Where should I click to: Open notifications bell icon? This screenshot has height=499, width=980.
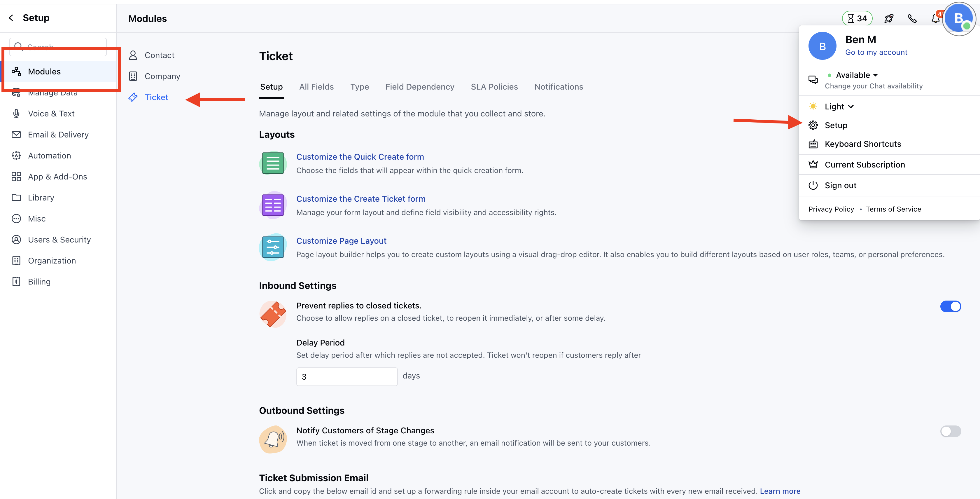point(935,18)
